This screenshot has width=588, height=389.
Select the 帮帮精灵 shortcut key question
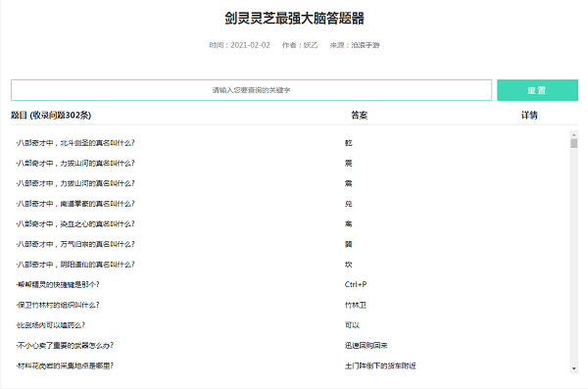coord(58,285)
